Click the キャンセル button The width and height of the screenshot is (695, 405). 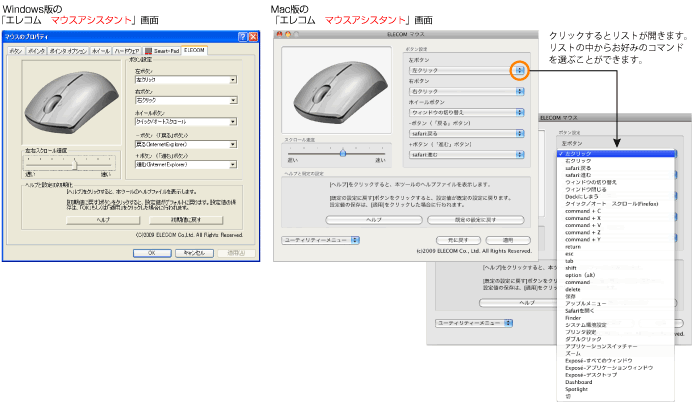[195, 253]
